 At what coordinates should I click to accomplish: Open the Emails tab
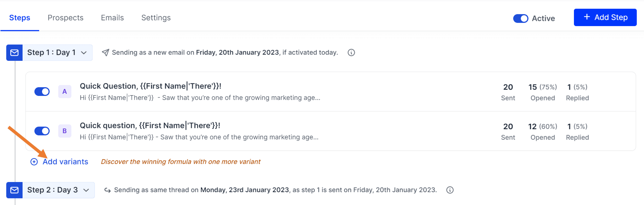point(112,17)
